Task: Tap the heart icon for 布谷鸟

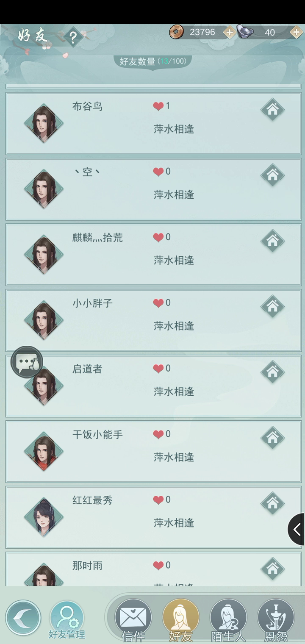Action: (158, 106)
